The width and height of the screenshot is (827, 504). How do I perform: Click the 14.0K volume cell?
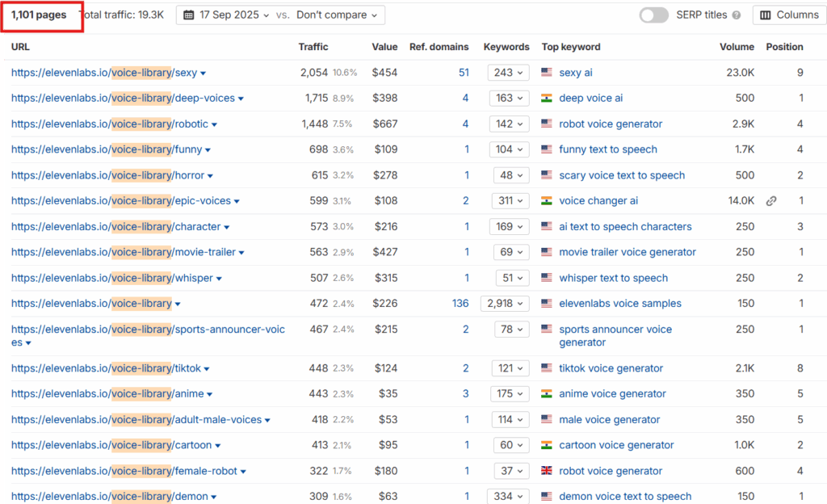click(741, 201)
